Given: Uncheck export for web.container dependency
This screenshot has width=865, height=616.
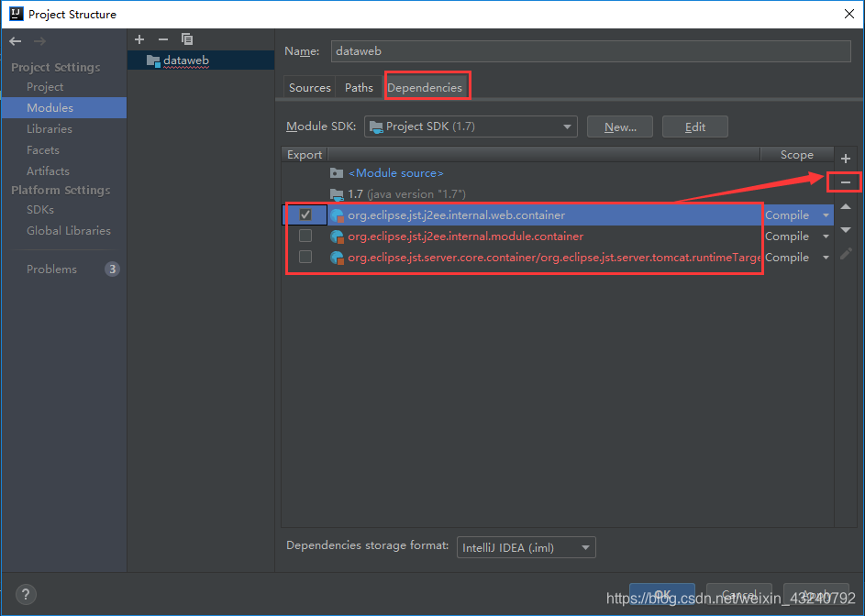Looking at the screenshot, I should pos(305,214).
